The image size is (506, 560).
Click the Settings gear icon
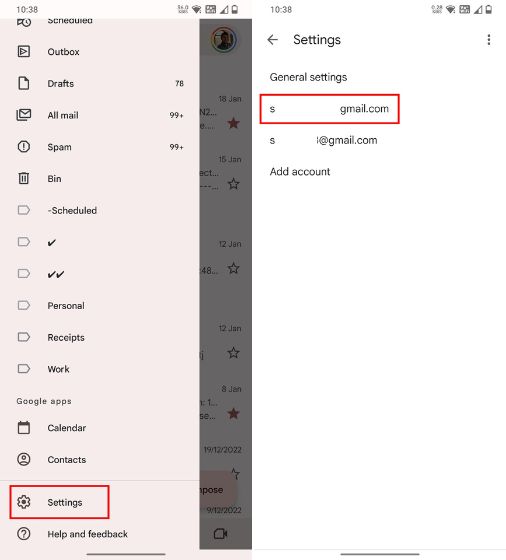tap(24, 502)
